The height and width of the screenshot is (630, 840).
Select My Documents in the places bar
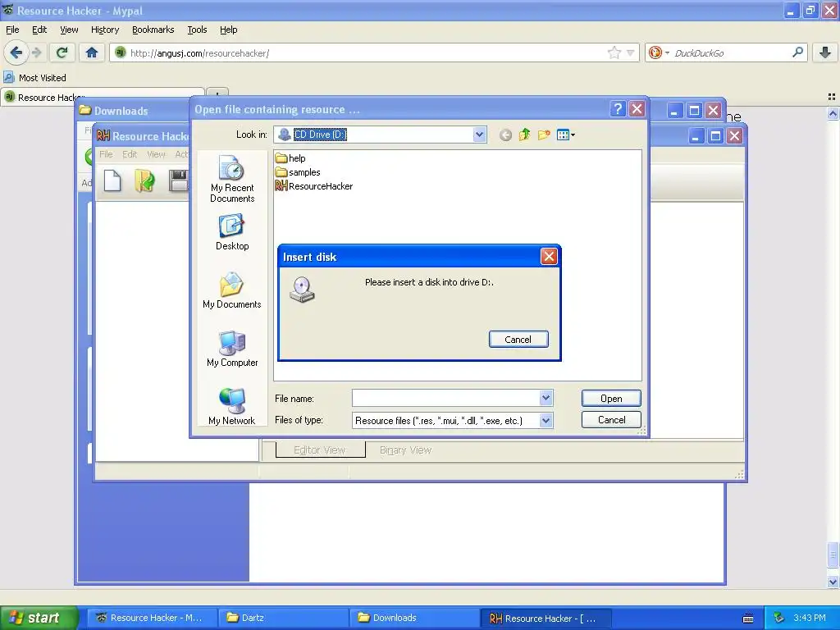pyautogui.click(x=232, y=291)
